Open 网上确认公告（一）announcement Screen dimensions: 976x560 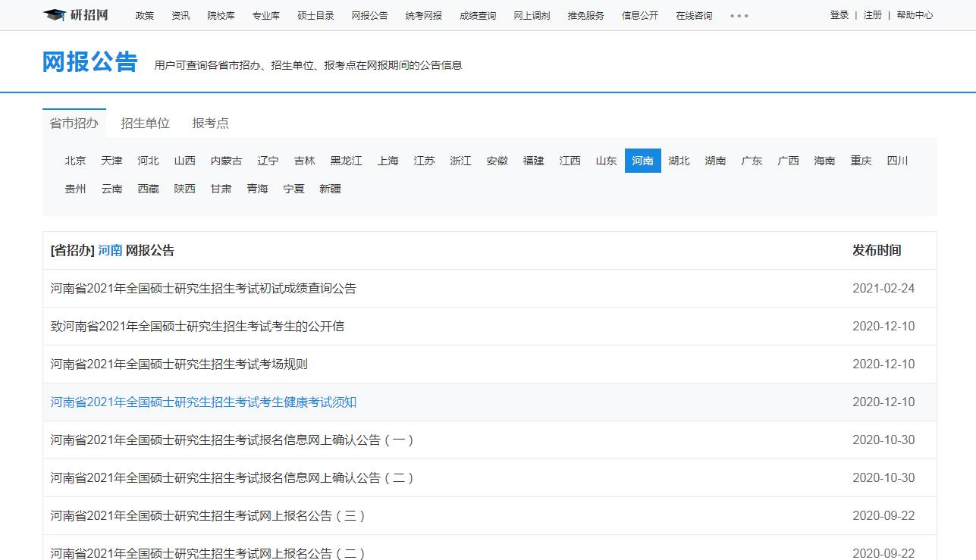point(232,440)
